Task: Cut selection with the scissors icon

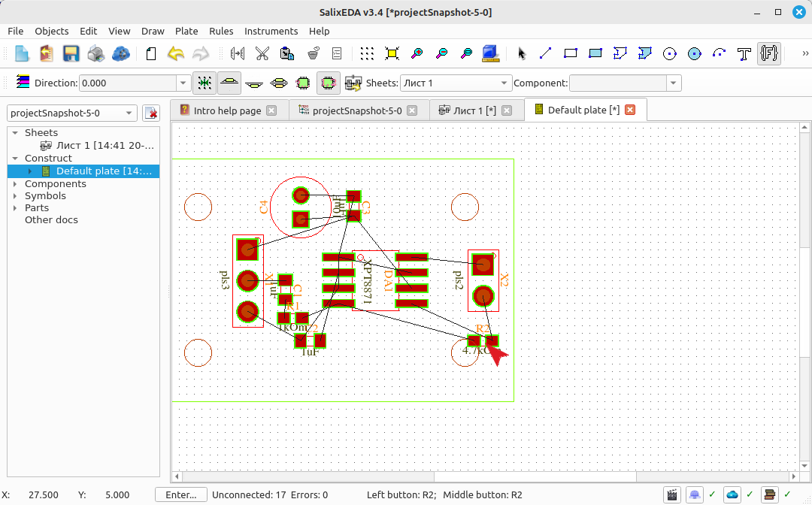Action: (x=262, y=53)
